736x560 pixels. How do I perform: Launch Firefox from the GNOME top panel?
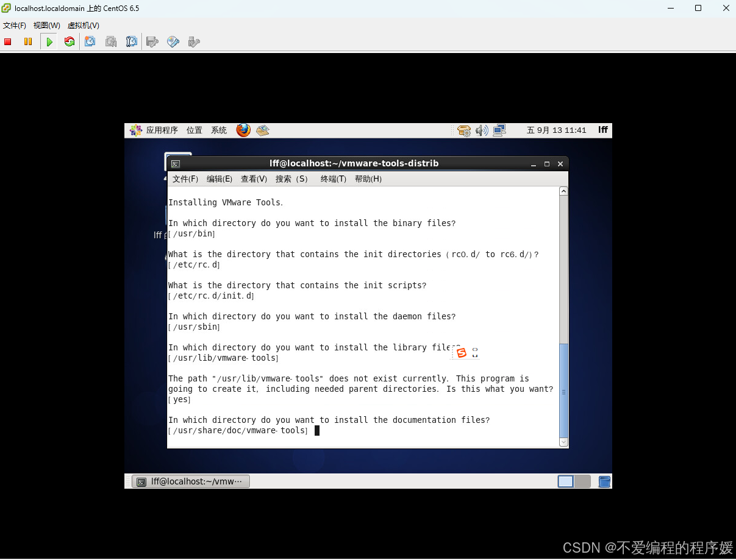(243, 130)
